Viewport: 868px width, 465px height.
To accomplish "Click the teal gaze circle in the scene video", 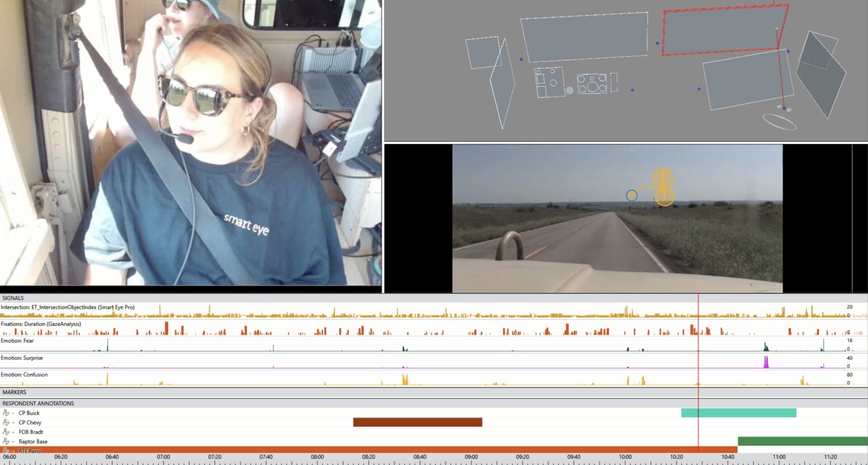I will [x=631, y=195].
